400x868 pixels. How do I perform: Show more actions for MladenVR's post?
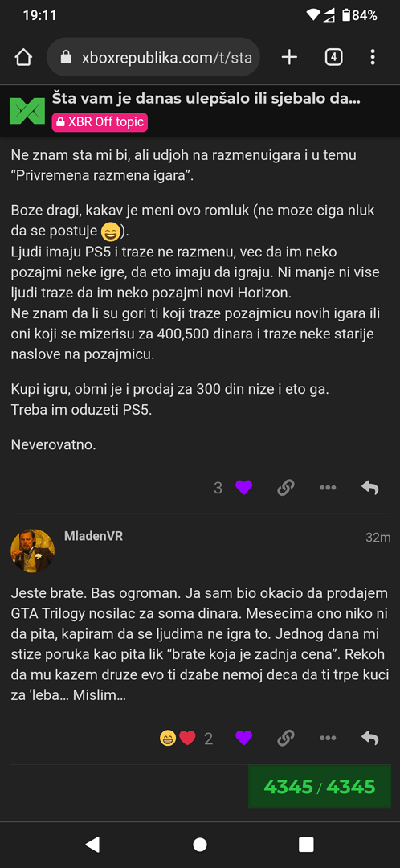point(328,738)
